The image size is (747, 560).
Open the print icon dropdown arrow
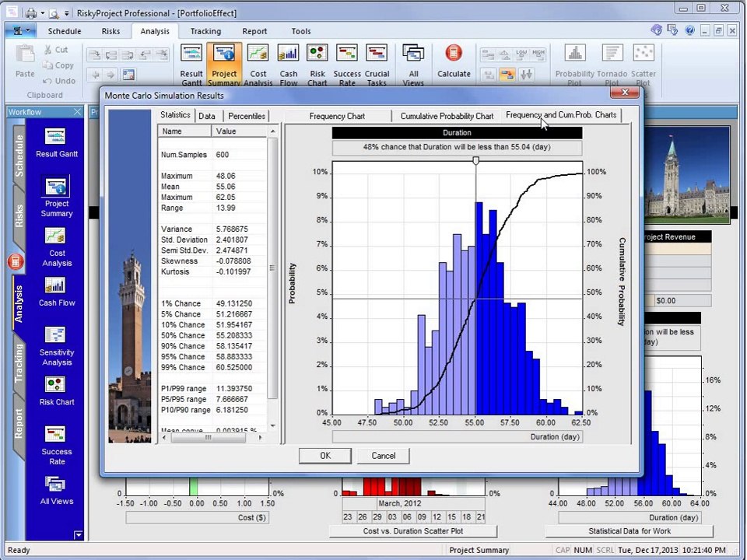coord(42,13)
